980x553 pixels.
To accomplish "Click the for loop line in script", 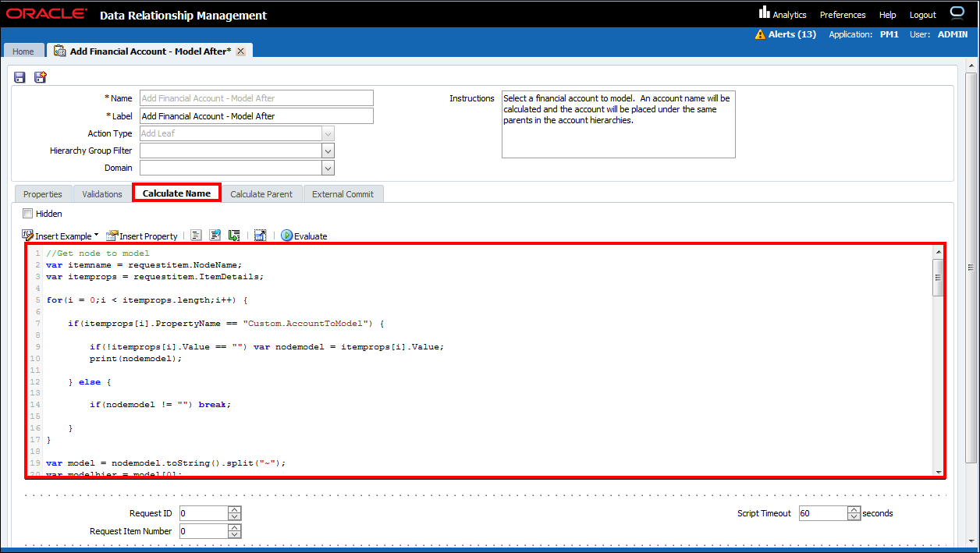I will (x=147, y=300).
